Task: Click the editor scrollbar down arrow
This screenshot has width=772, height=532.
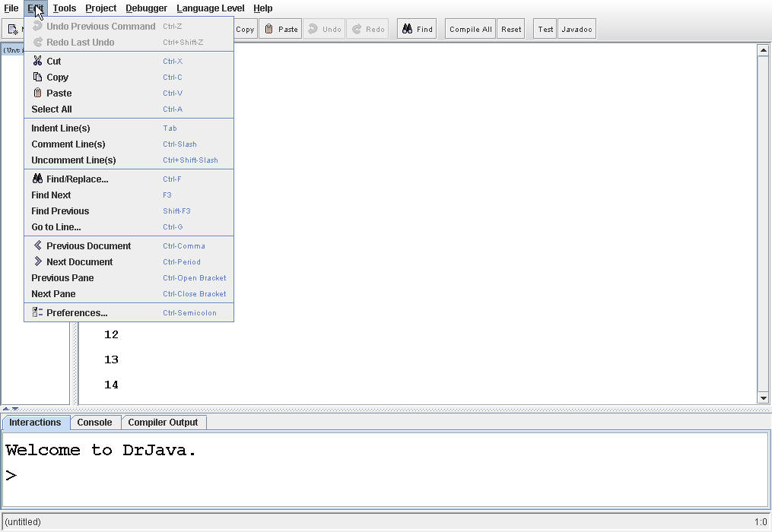Action: click(763, 398)
